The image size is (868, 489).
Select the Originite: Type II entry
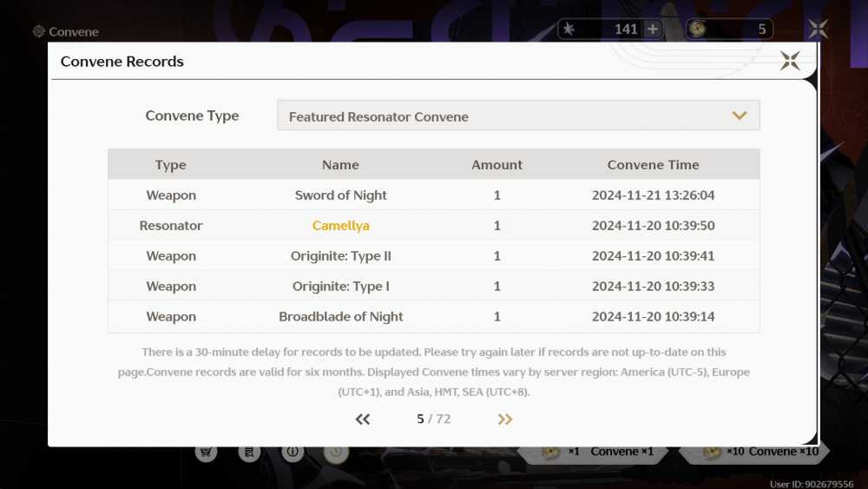click(x=340, y=256)
